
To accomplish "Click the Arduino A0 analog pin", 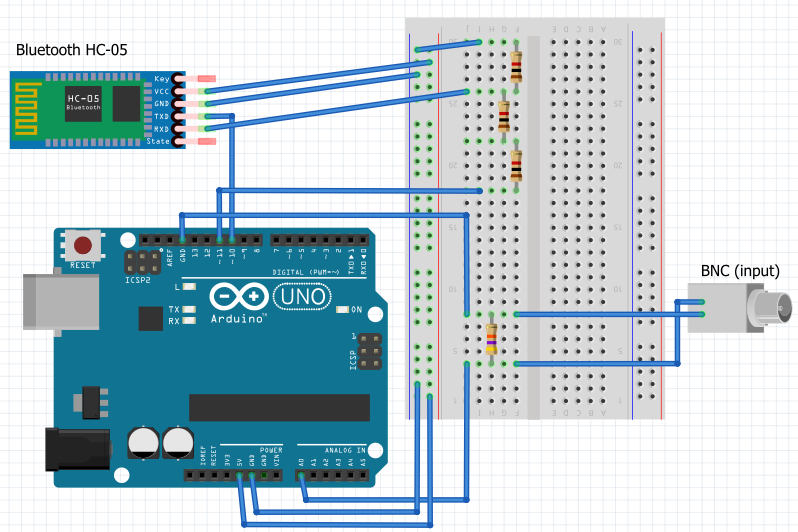I will (x=301, y=475).
